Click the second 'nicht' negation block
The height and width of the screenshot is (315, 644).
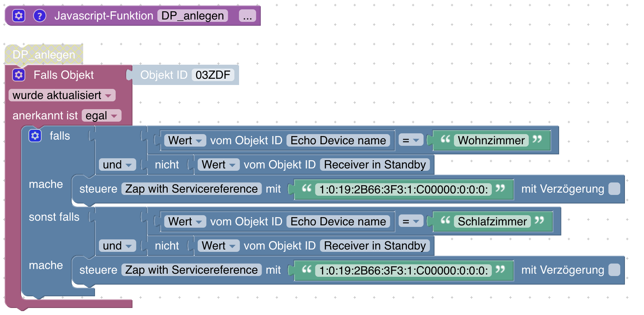(167, 246)
